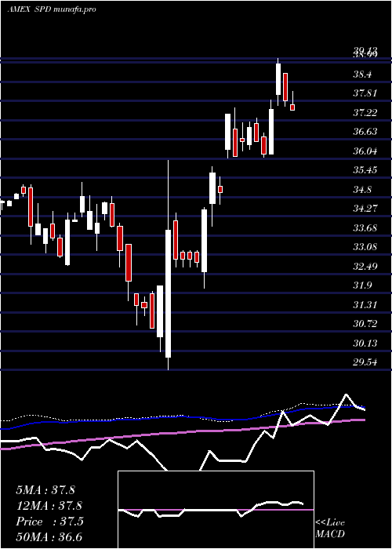The height and width of the screenshot is (549, 392).
Task: Click the 'Price : 37.5' readout
Action: (x=49, y=522)
